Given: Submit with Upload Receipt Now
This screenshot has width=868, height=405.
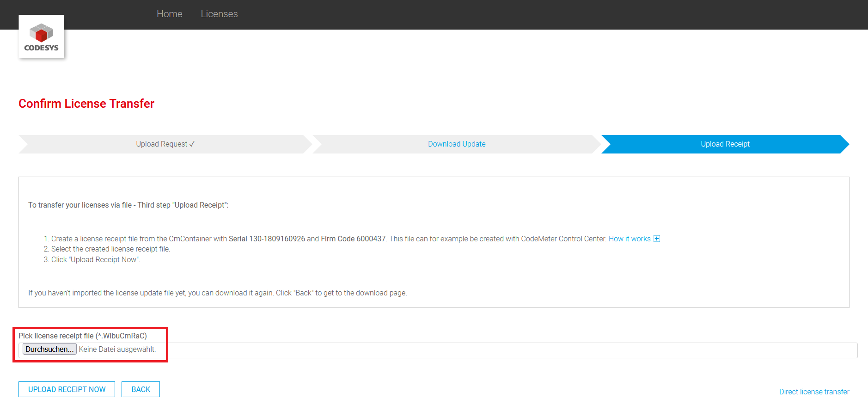Looking at the screenshot, I should 67,389.
